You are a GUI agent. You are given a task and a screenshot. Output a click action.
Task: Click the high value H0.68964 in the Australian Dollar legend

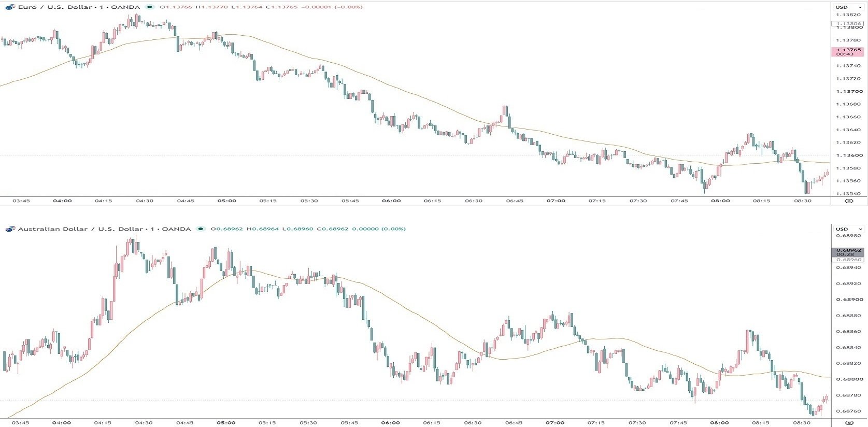point(262,229)
